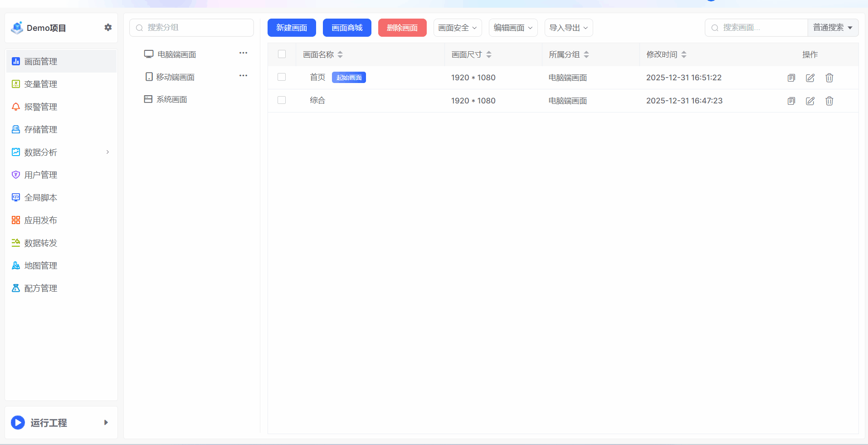Image resolution: width=868 pixels, height=445 pixels.
Task: Click the delete trash icon for 综合 row
Action: 829,101
